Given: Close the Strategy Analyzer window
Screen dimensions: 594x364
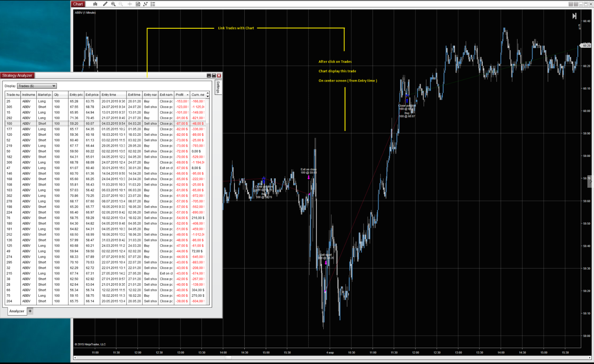Looking at the screenshot, I should (219, 76).
